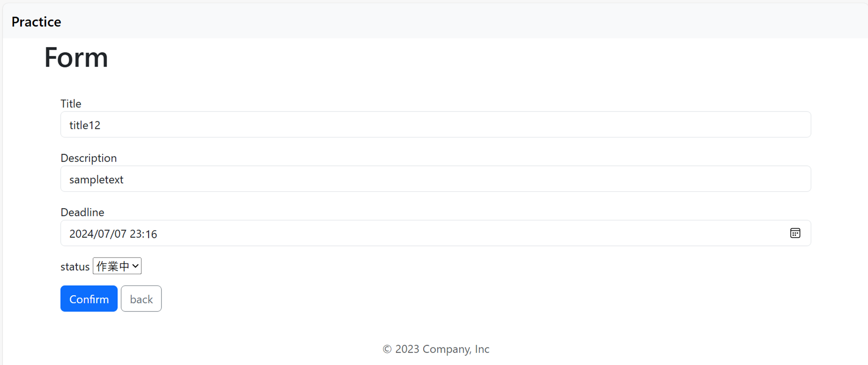Click the status dropdown chevron arrow
Screen dimensions: 868x365
point(135,266)
